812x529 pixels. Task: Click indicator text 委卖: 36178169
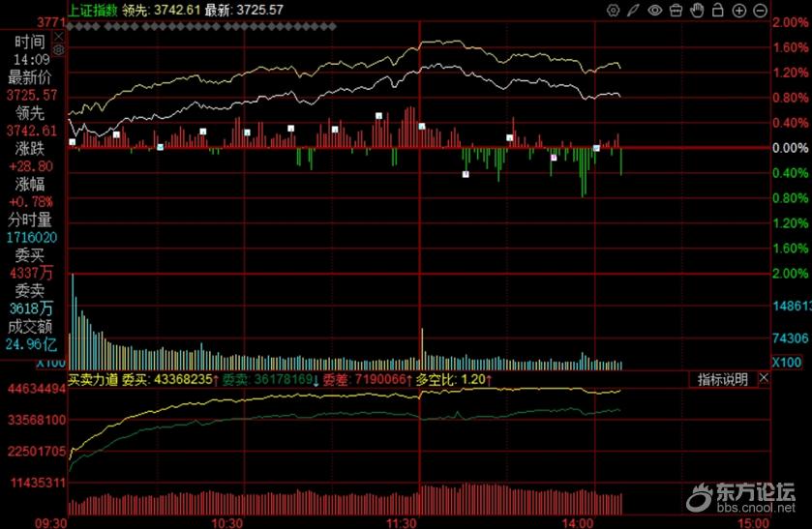click(270, 379)
